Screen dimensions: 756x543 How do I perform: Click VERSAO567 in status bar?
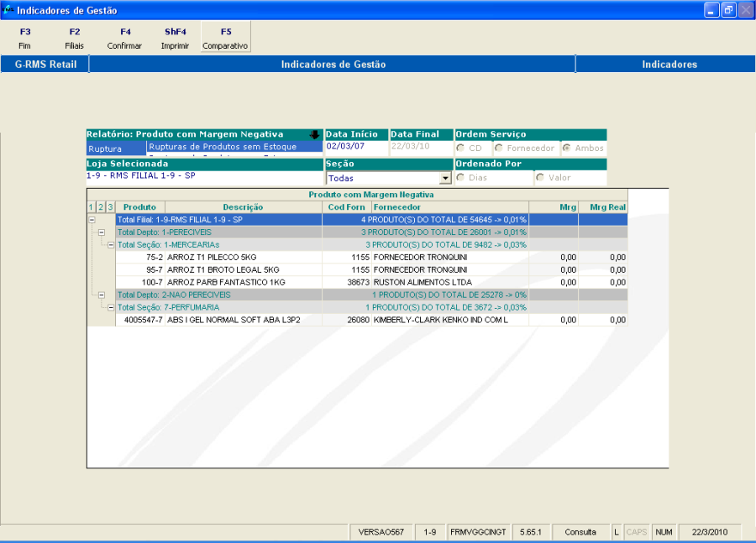point(381,532)
